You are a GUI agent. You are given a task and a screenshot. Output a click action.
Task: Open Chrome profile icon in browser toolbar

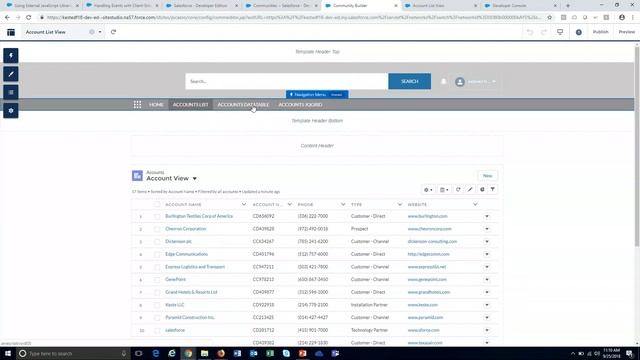pyautogui.click(x=622, y=18)
